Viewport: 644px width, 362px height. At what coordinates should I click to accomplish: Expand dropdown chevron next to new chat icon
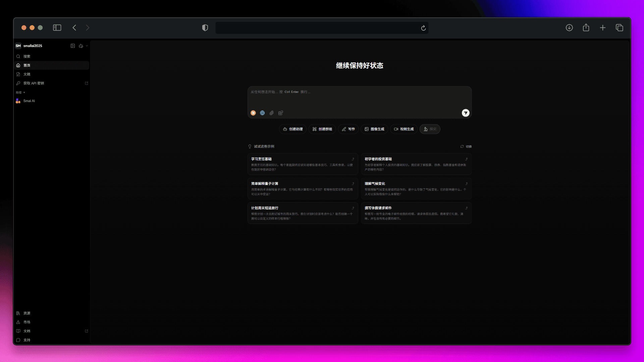(87, 46)
